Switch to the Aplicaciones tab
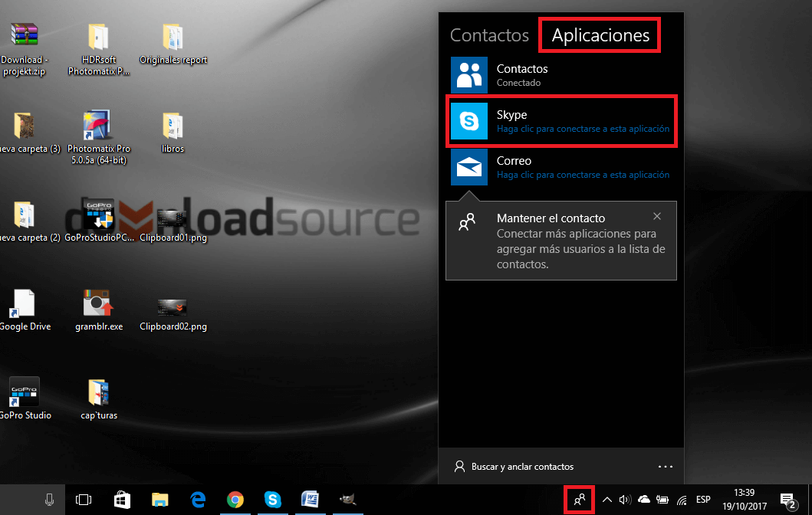Viewport: 812px width, 515px height. pos(600,35)
